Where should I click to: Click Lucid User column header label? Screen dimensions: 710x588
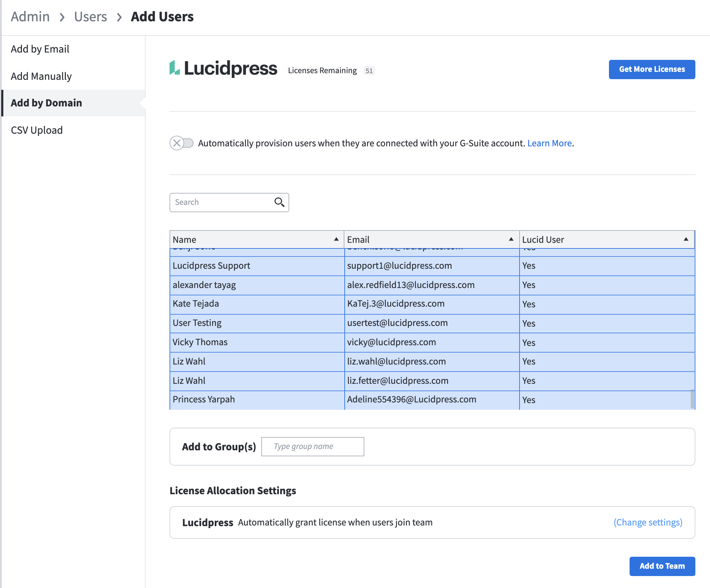click(543, 239)
